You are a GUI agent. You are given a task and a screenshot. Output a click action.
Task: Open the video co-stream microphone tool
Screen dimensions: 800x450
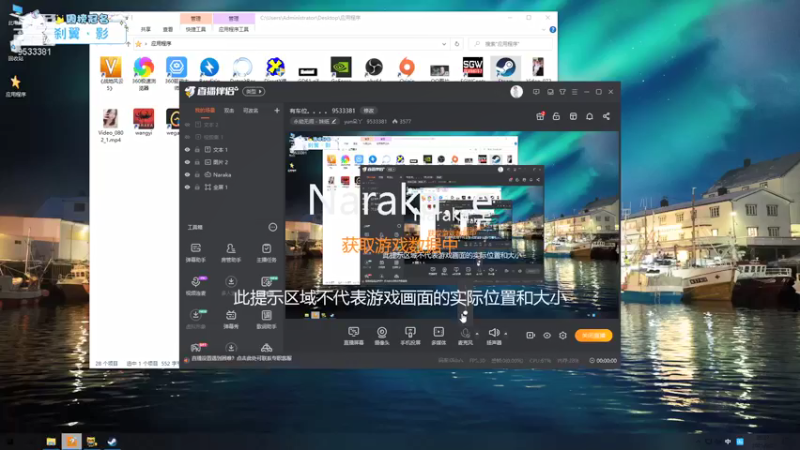195,286
